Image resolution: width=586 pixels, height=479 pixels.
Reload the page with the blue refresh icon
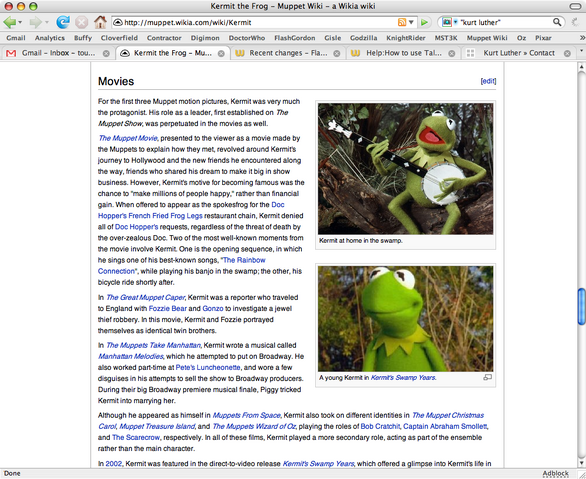coord(63,22)
